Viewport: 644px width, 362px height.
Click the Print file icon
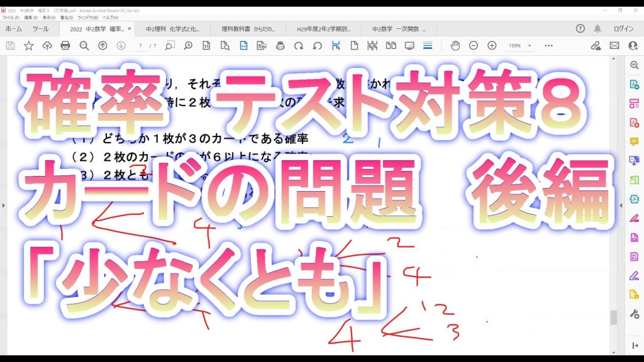(65, 46)
